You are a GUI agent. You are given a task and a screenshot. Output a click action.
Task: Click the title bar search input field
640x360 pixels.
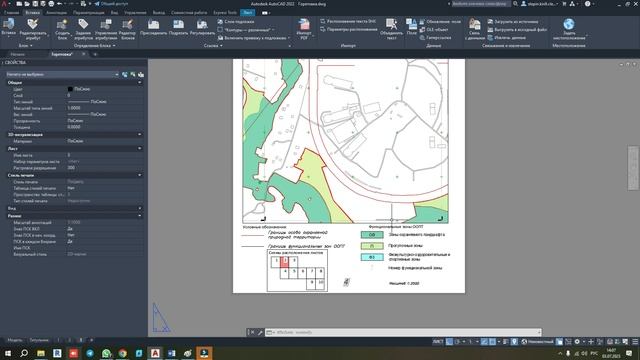481,4
